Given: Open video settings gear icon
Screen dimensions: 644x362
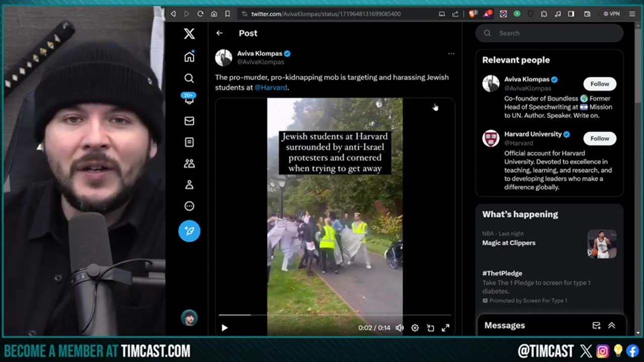Looking at the screenshot, I should tap(415, 328).
